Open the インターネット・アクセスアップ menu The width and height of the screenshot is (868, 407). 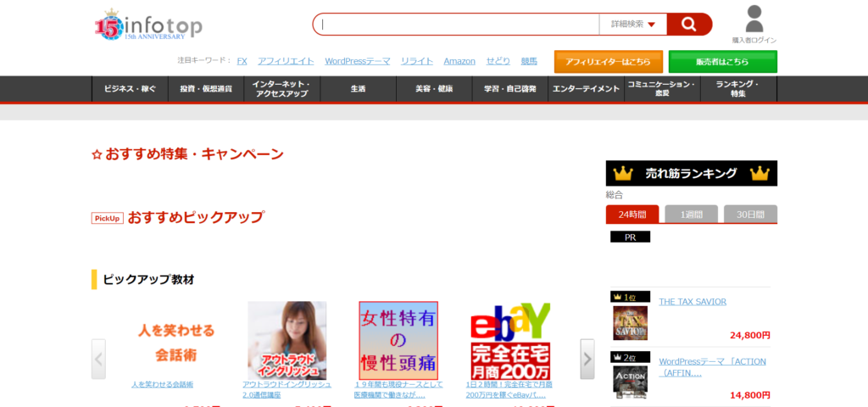(281, 88)
